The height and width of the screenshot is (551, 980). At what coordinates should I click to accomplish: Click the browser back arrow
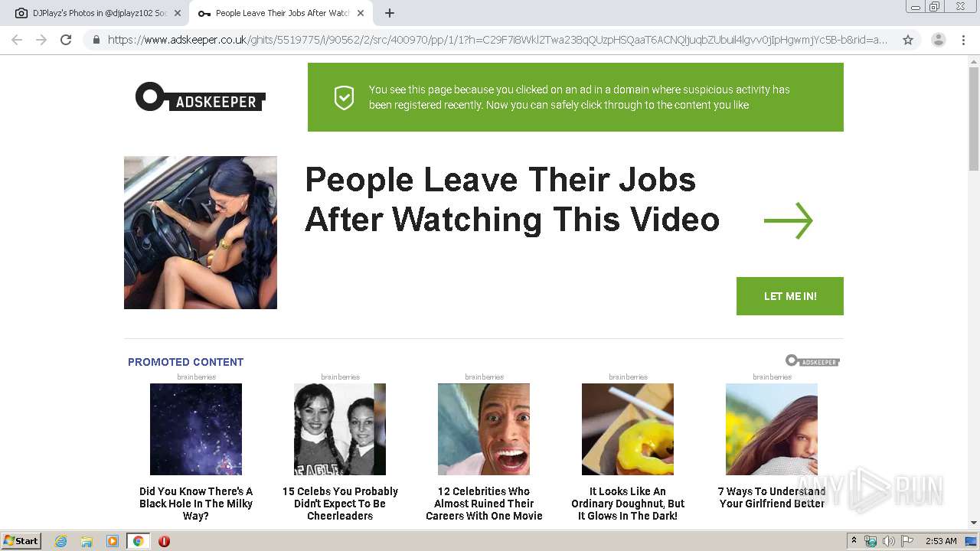17,40
